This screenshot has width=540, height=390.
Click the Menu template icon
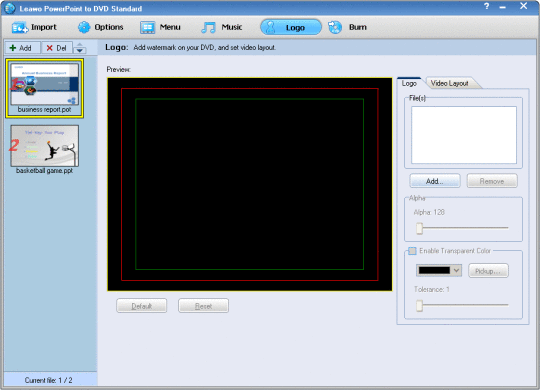click(147, 28)
